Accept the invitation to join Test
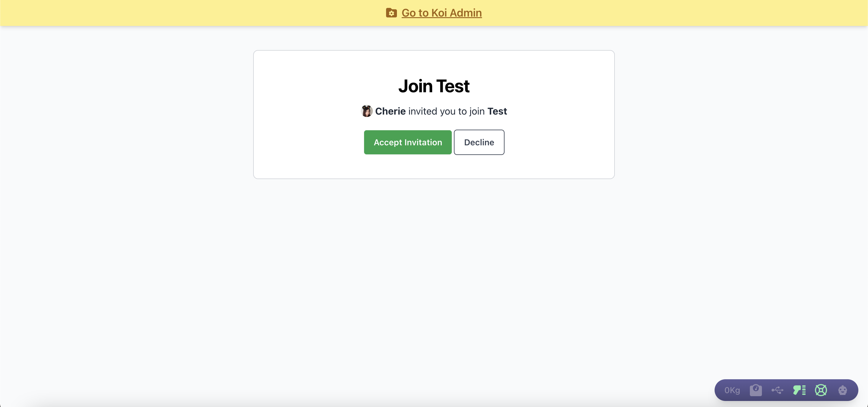 click(407, 142)
